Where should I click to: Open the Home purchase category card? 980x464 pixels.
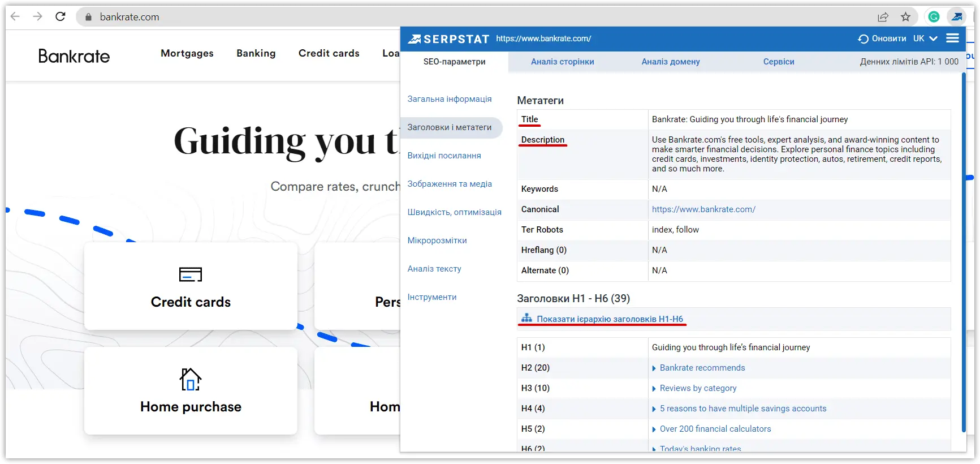coord(191,391)
